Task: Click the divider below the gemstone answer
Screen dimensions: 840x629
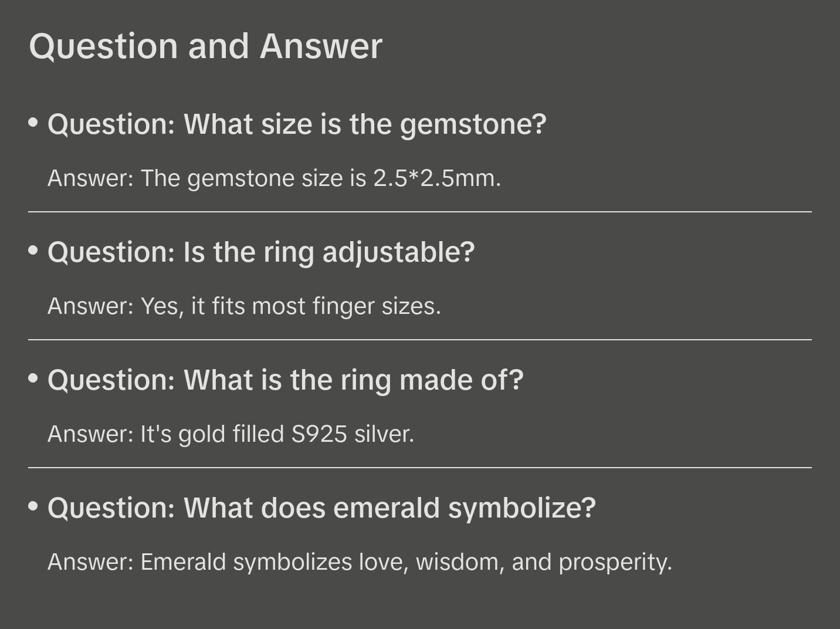Action: pyautogui.click(x=420, y=212)
